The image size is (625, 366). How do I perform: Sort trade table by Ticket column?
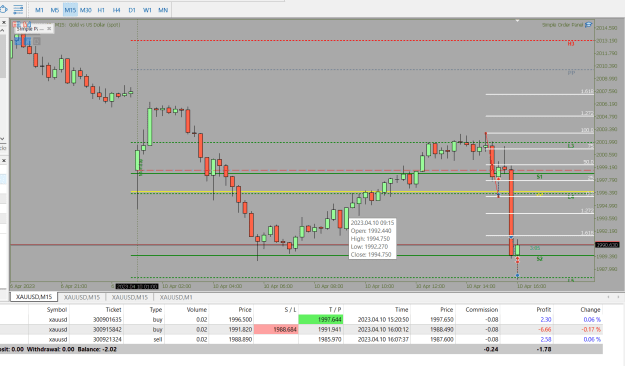(113, 309)
